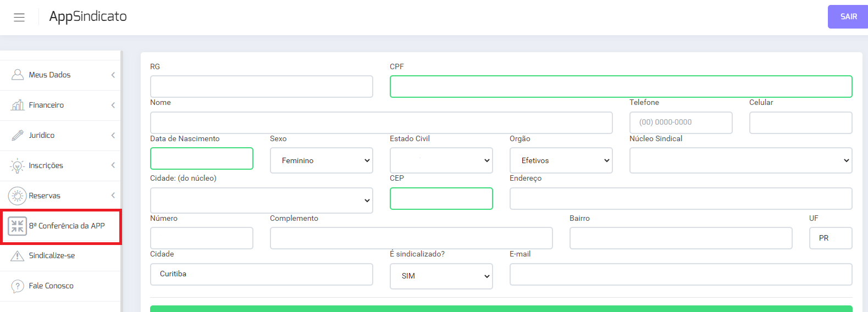Click the Financeiro chart icon
Screen dimensions: 868x312
[18, 105]
